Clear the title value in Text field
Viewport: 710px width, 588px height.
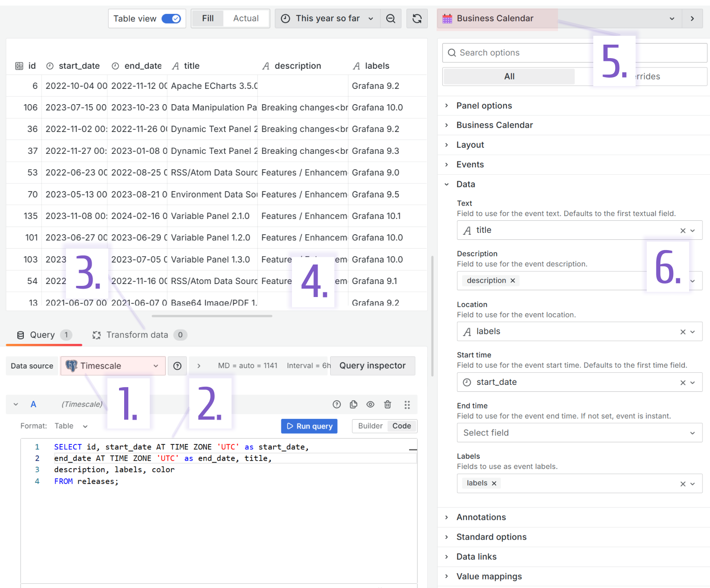(x=683, y=231)
